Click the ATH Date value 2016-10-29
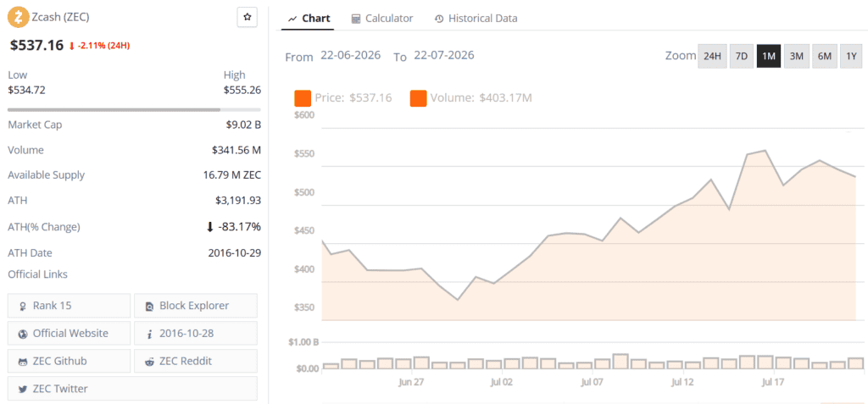Image resolution: width=868 pixels, height=404 pixels. (x=235, y=253)
